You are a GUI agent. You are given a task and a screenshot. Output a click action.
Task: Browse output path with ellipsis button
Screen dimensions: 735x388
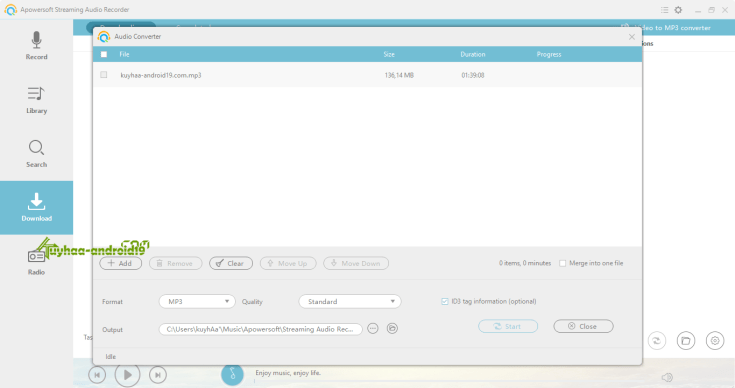click(x=373, y=328)
